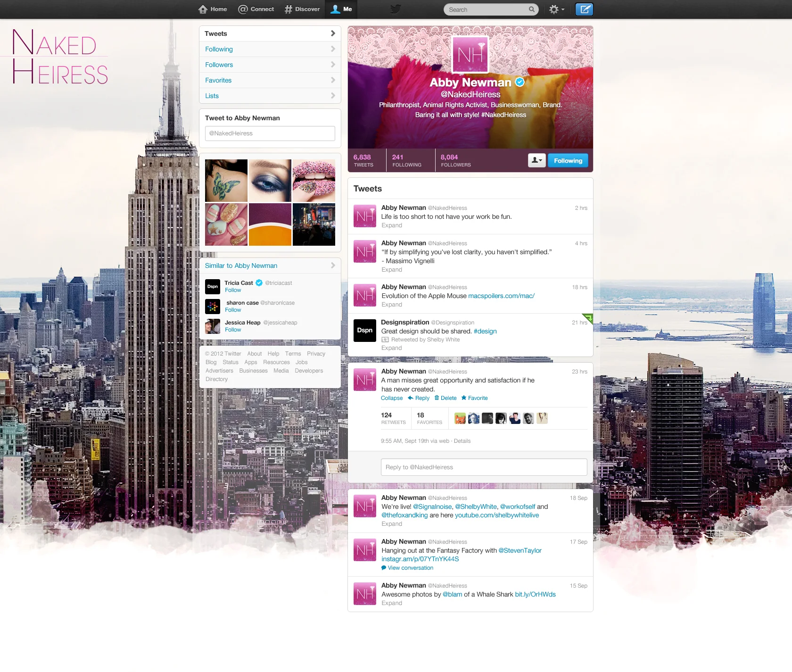Click the Designspiration Dspn avatar
Screen dimensions: 792x672
pos(365,330)
